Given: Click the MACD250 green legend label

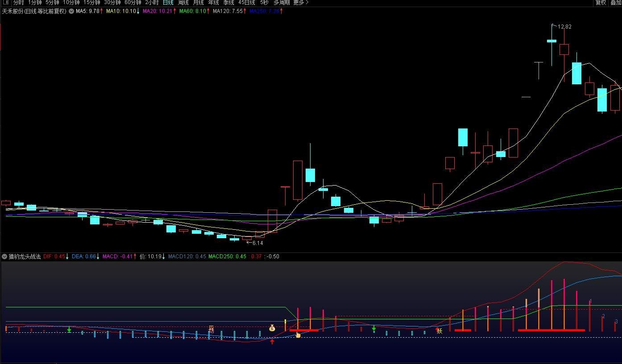Looking at the screenshot, I should 227,256.
